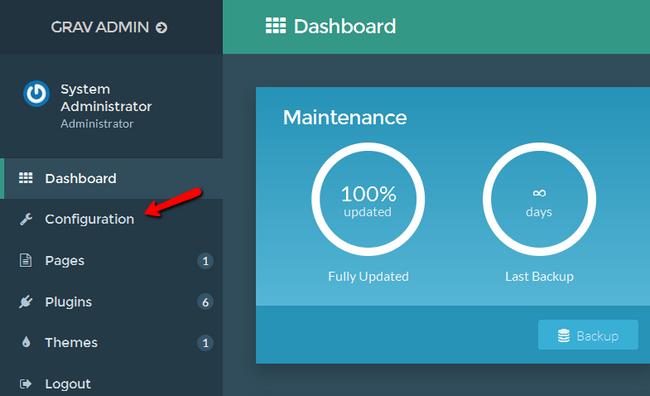Click the Pages count badge showing 1

pyautogui.click(x=205, y=261)
